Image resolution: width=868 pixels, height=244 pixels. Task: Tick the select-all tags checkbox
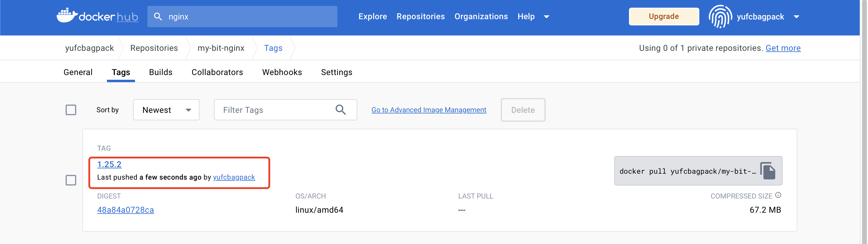(71, 110)
